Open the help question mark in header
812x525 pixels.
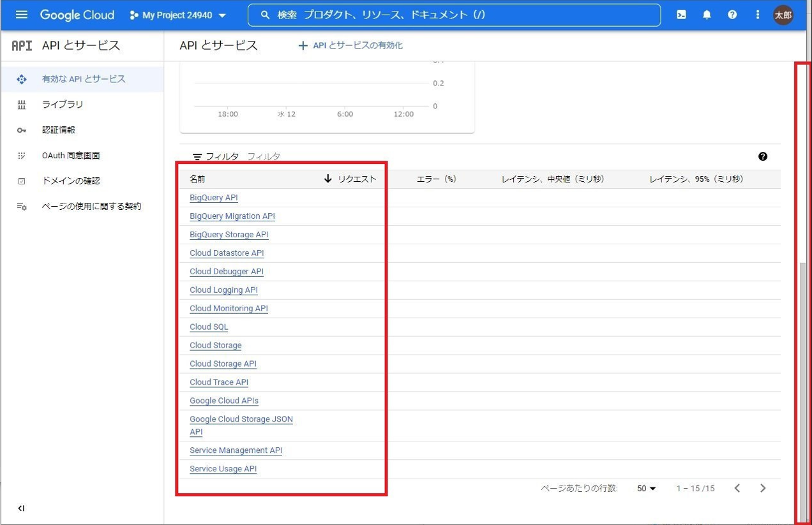732,15
